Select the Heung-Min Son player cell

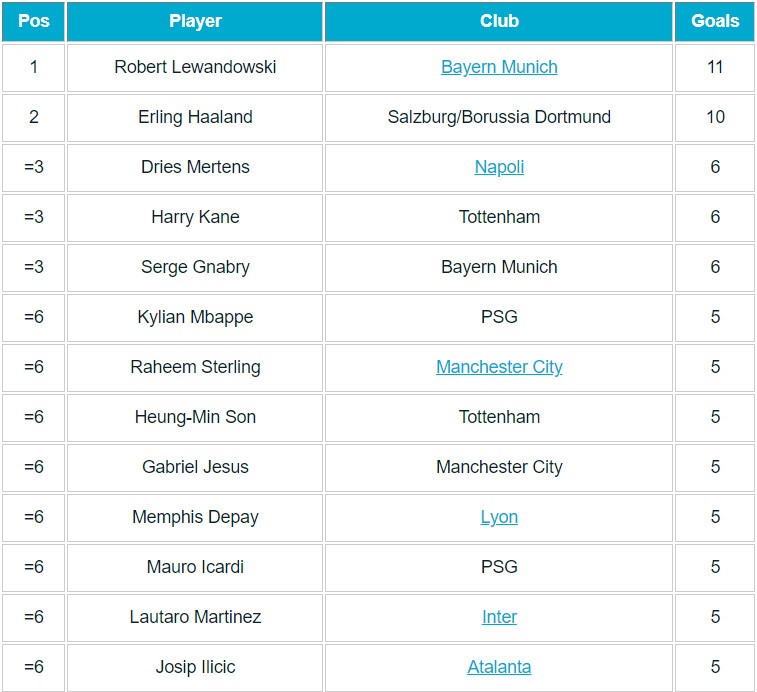[195, 417]
